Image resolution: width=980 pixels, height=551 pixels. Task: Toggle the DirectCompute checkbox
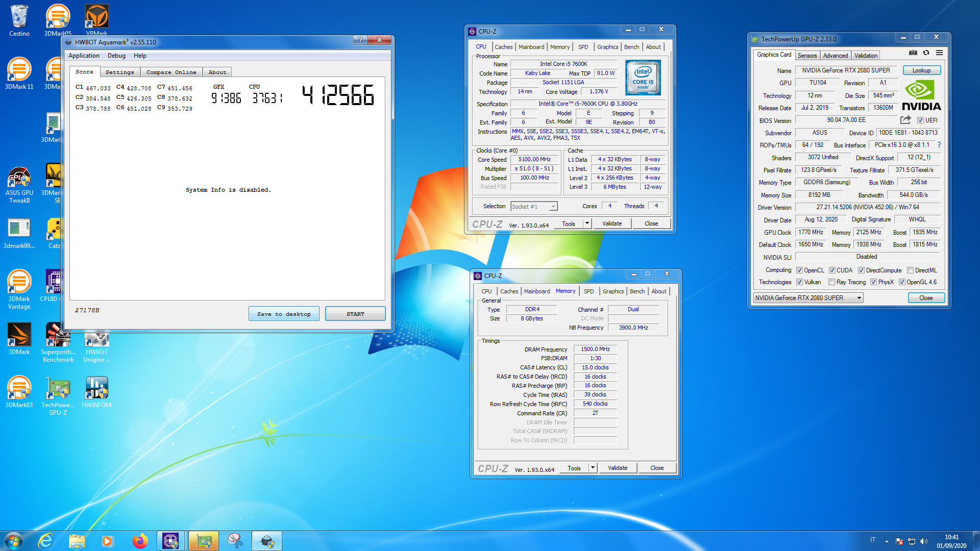861,270
